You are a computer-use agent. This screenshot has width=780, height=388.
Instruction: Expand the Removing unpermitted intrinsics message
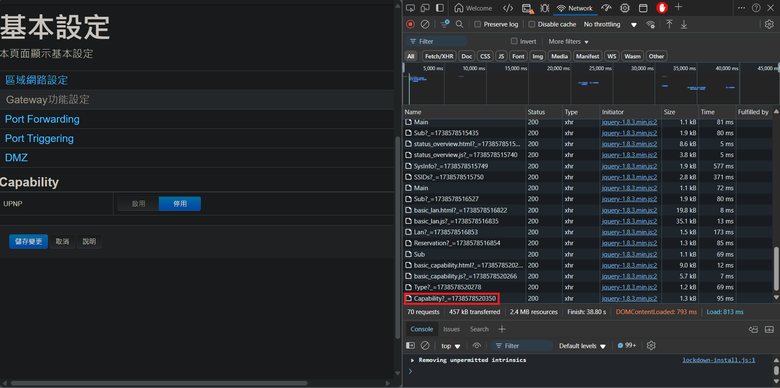(x=412, y=360)
